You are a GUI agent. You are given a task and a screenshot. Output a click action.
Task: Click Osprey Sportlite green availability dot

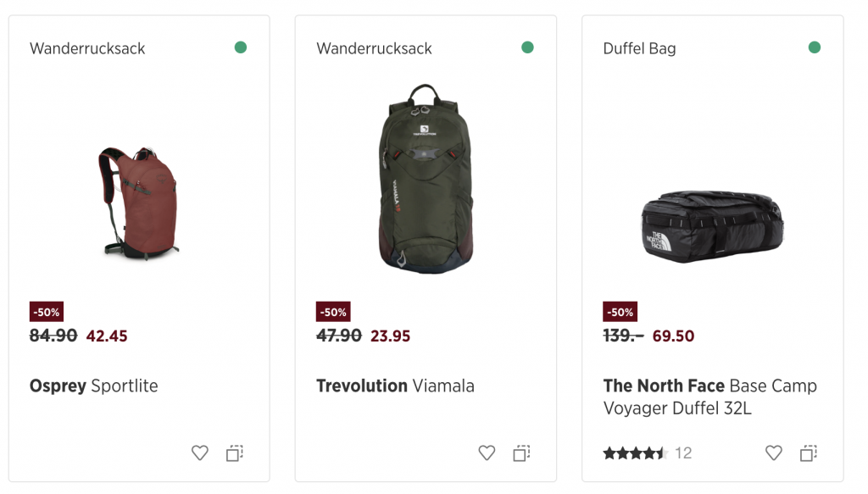tap(241, 47)
